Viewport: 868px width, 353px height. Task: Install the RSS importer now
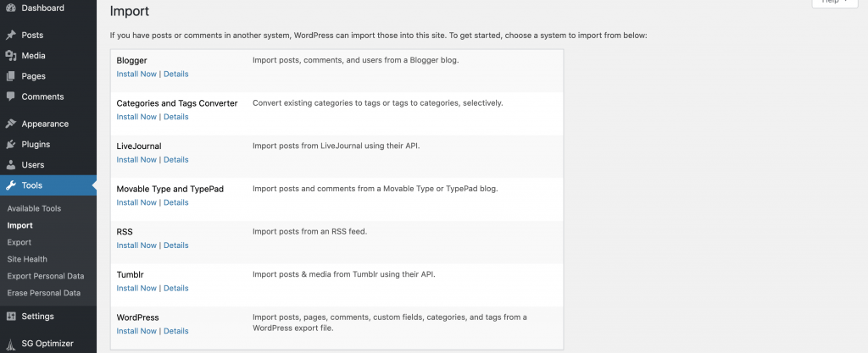click(136, 245)
